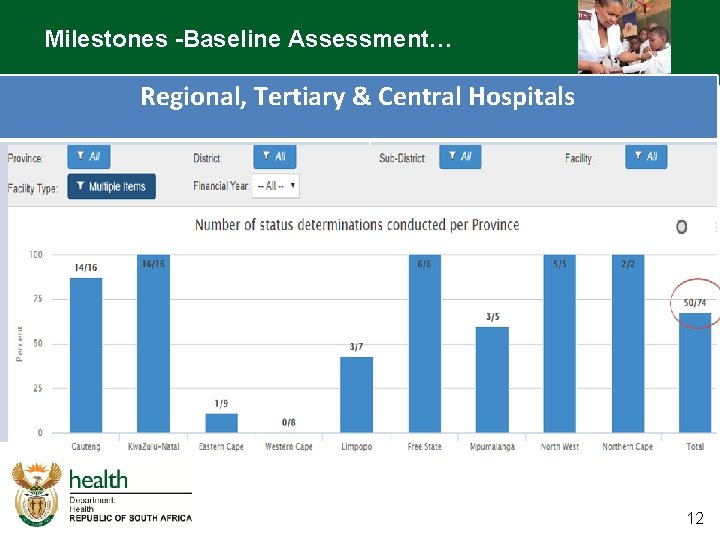This screenshot has width=720, height=540.
Task: Click the 3/5 data label
Action: click(493, 317)
